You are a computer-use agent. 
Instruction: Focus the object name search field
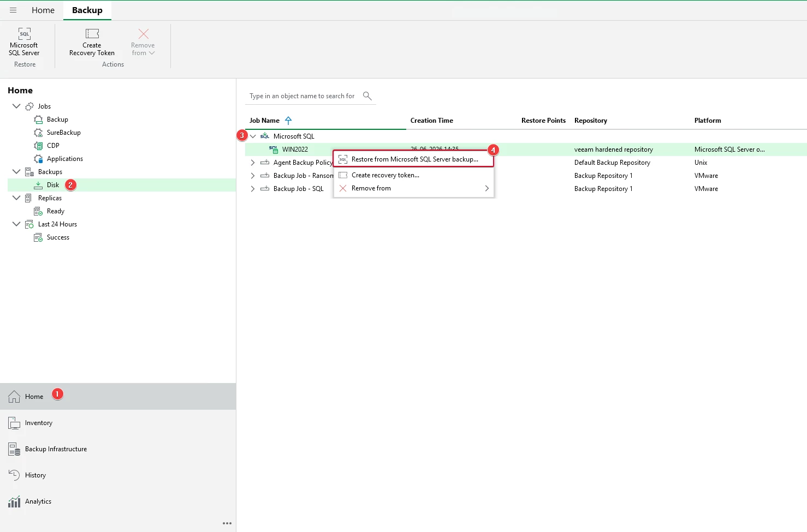tap(302, 96)
